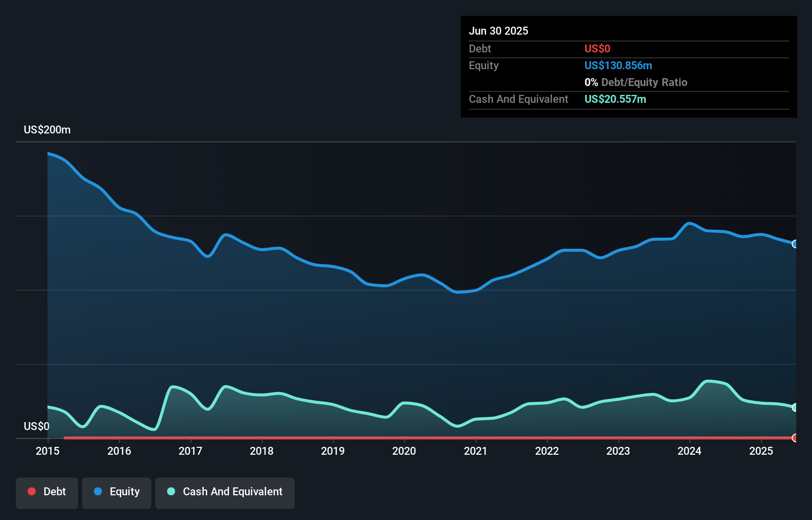Click the US$200m y-axis label

tap(47, 130)
